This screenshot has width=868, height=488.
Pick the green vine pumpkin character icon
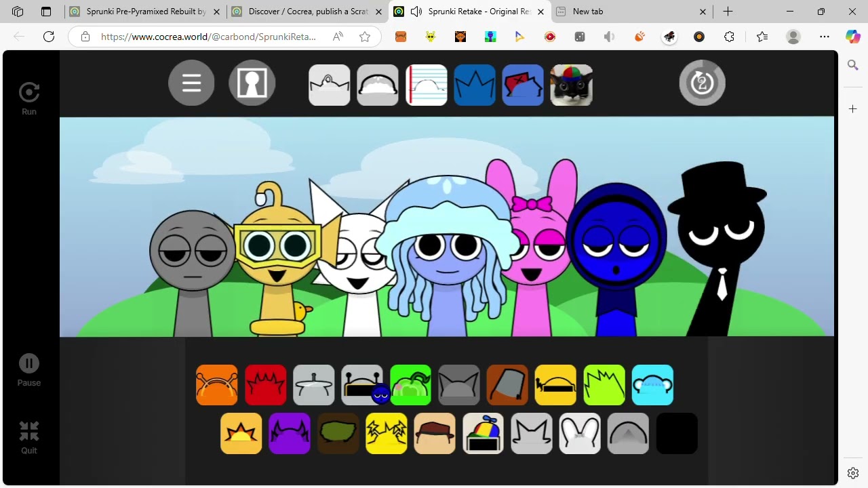click(x=411, y=386)
